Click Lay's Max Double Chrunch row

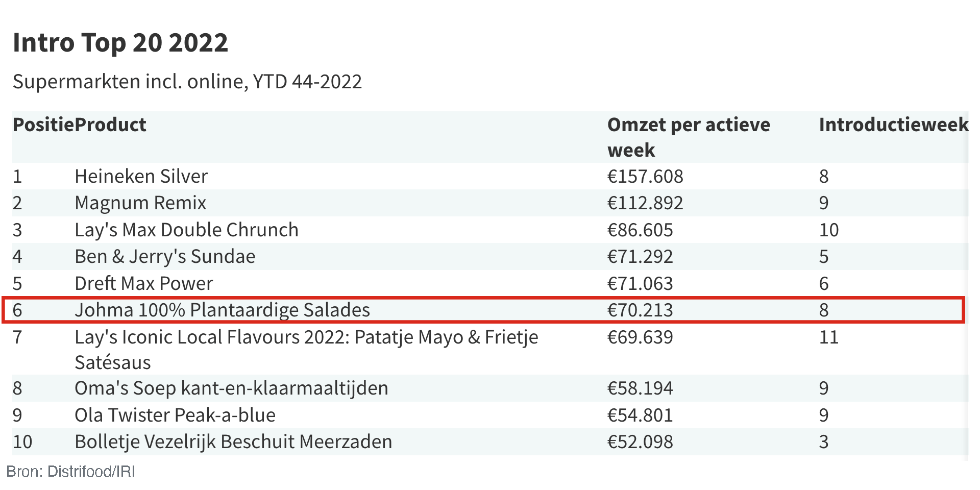(186, 230)
